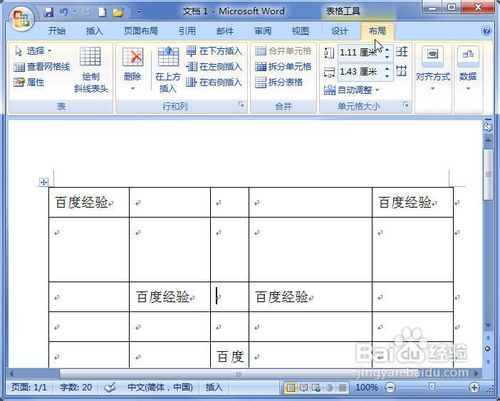
Task: Switch to full screen reading view icon
Action: point(304,388)
